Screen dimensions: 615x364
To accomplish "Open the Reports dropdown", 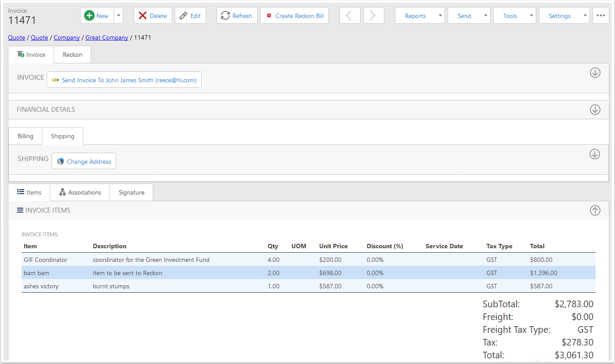I will click(420, 16).
